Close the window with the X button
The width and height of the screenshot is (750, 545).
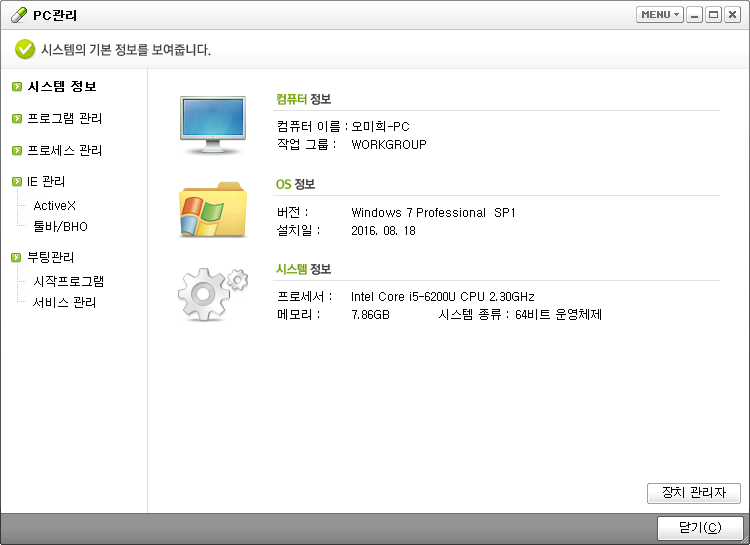click(732, 15)
